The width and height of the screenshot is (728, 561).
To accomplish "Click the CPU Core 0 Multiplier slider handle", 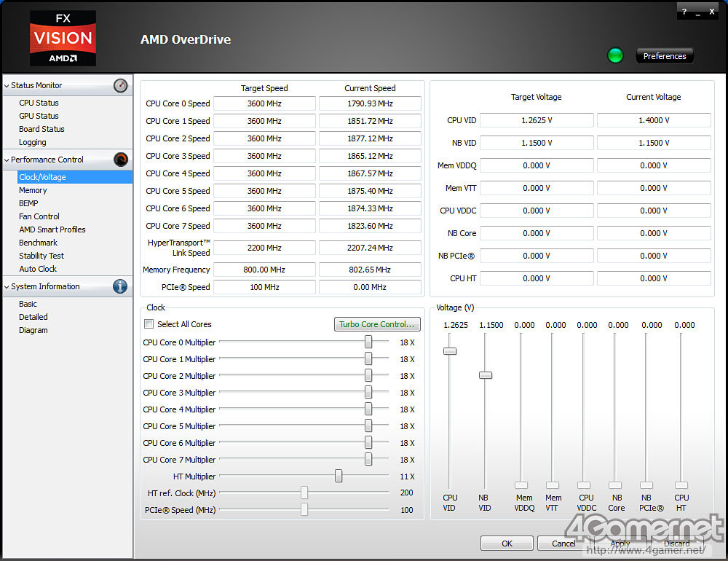I will click(368, 342).
